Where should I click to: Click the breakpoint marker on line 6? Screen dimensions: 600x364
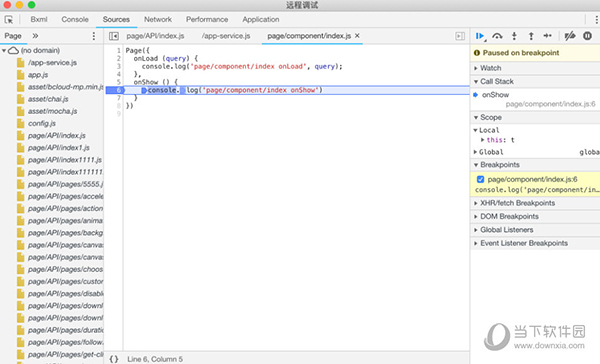[x=115, y=90]
